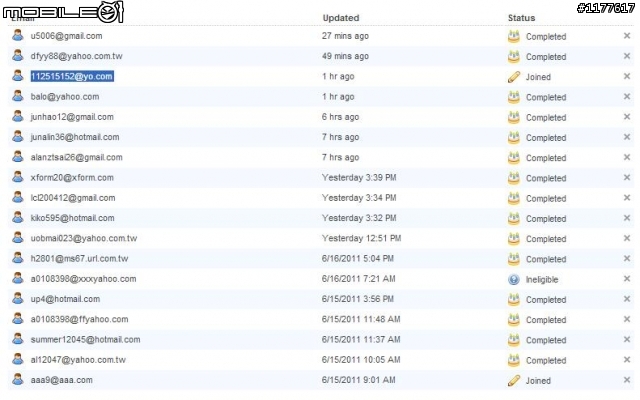Click the '6/16/2011 5:04 PM' timestamp

(x=358, y=258)
